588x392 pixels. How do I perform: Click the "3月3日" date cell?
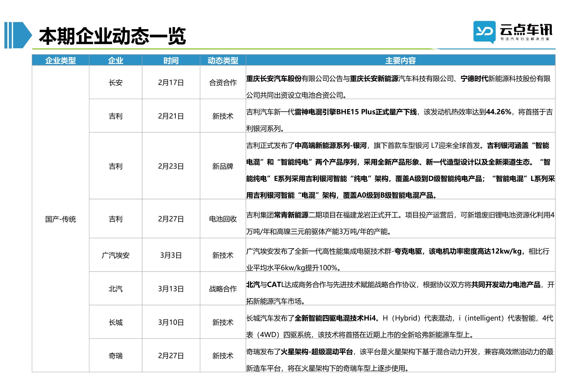[171, 255]
